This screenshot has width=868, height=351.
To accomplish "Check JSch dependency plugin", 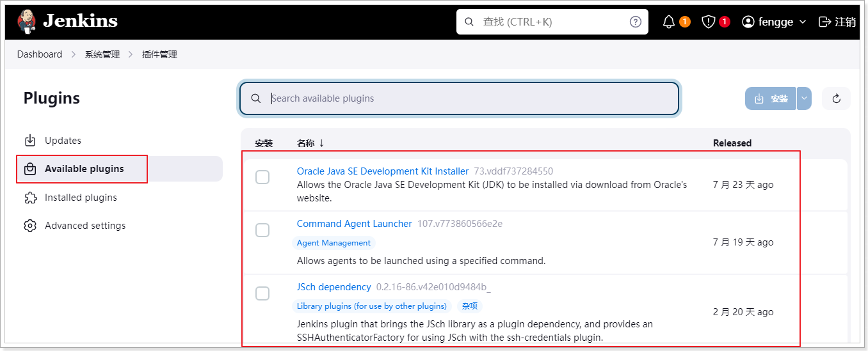I will [262, 293].
